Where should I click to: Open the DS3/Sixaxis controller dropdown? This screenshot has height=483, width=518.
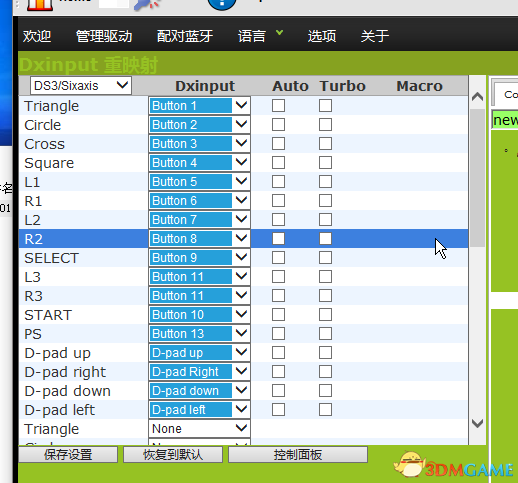pos(81,86)
